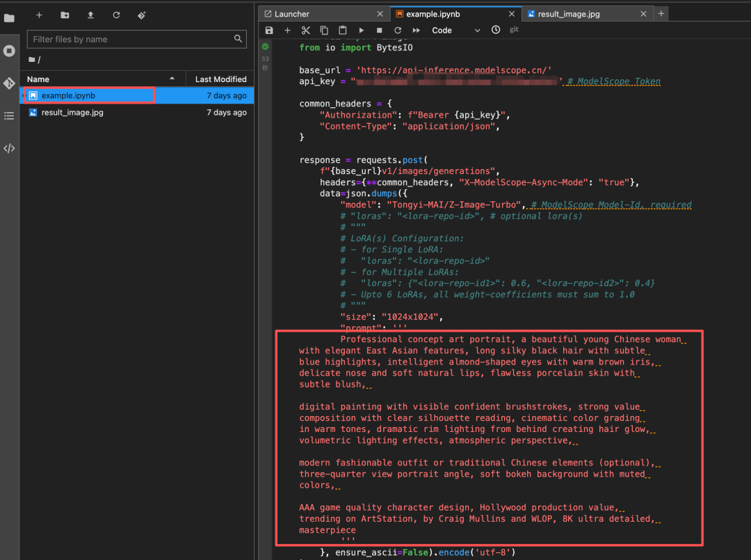751x560 pixels.
Task: Open the Code cell type dropdown
Action: point(455,31)
